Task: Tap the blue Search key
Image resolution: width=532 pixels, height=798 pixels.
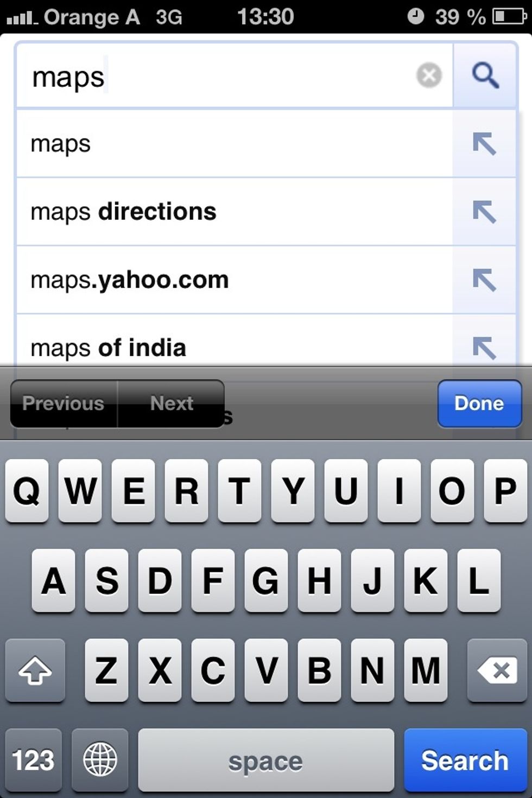Action: (x=465, y=759)
